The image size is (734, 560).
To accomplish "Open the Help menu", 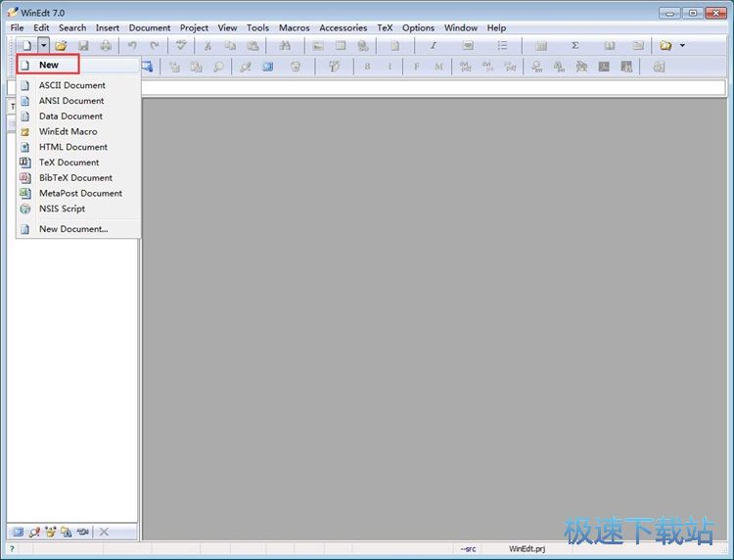I will pos(496,28).
